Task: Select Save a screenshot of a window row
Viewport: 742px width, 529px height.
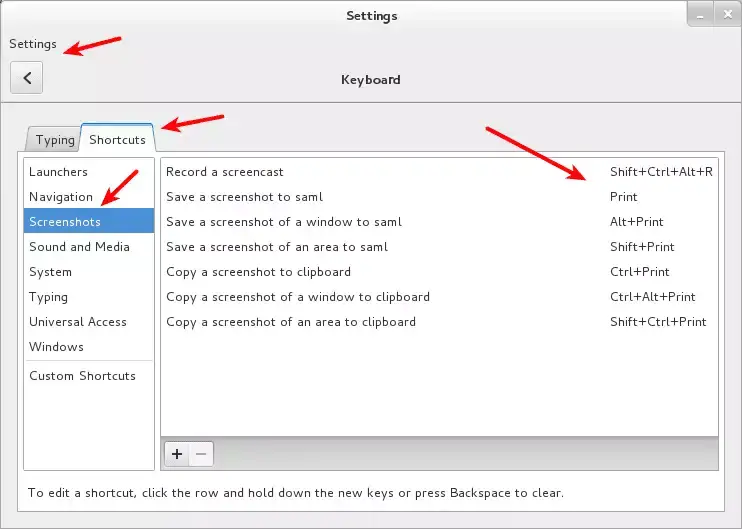Action: coord(439,222)
